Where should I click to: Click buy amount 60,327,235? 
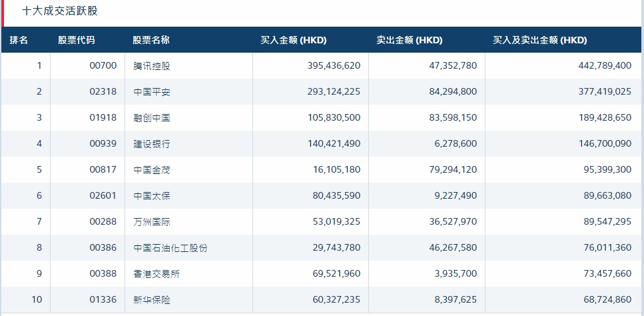[x=336, y=299]
